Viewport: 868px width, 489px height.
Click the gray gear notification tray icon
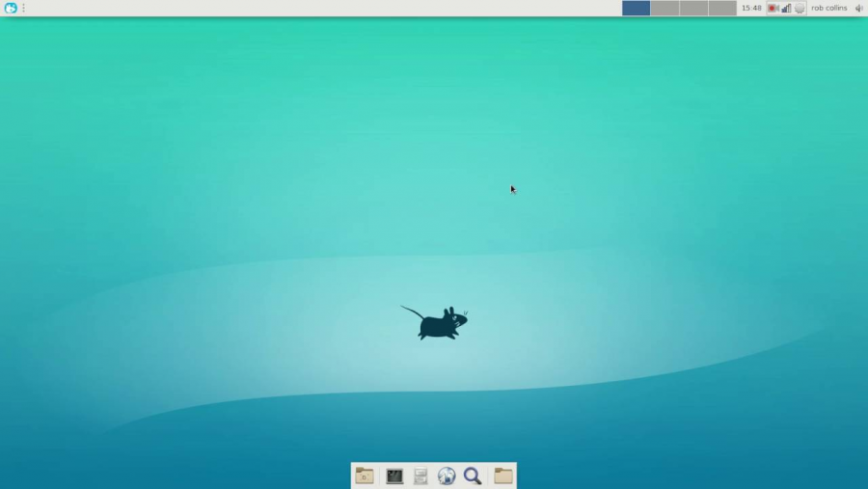800,8
